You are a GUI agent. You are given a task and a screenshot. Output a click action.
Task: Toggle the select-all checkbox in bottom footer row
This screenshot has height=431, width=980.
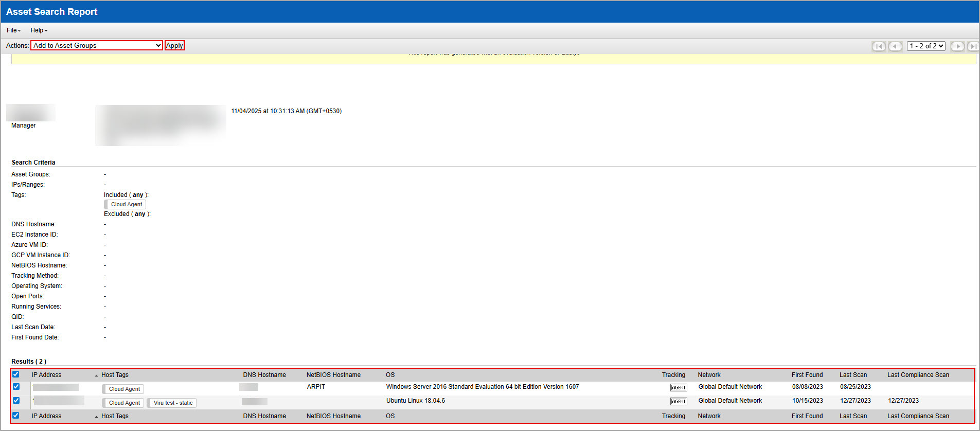(x=16, y=416)
